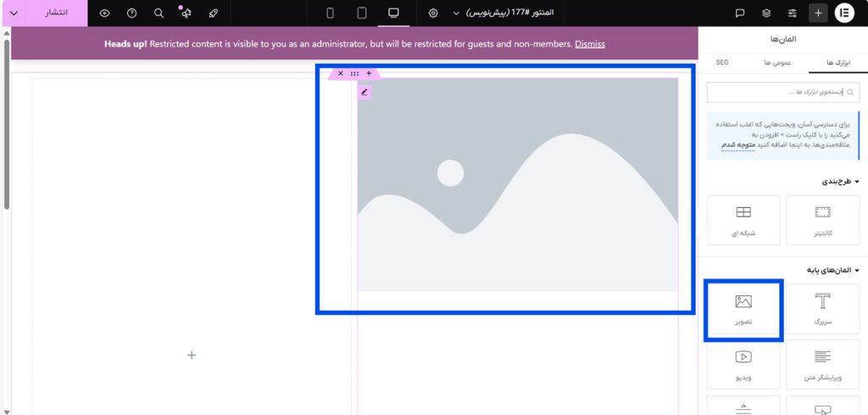Toggle the preview eye icon
Image resolution: width=868 pixels, height=415 pixels.
coord(104,13)
